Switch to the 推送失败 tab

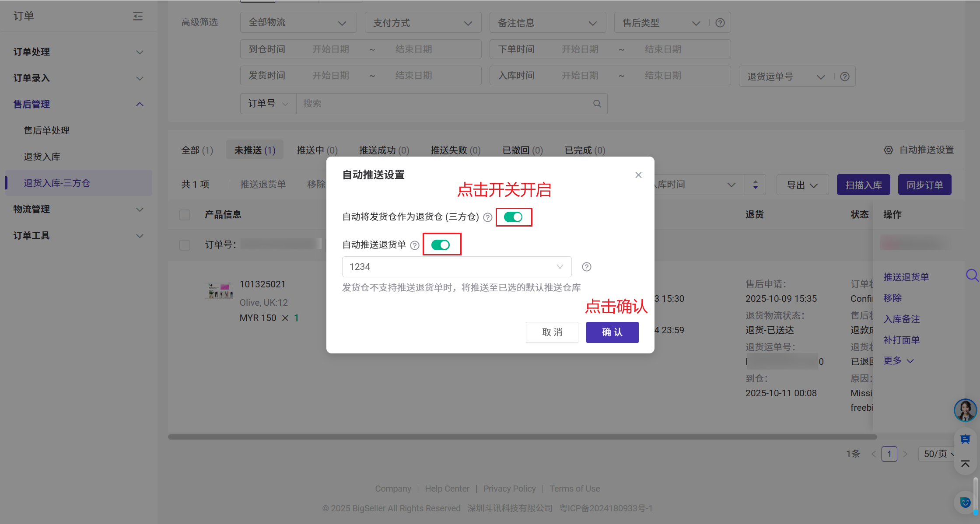(x=455, y=150)
